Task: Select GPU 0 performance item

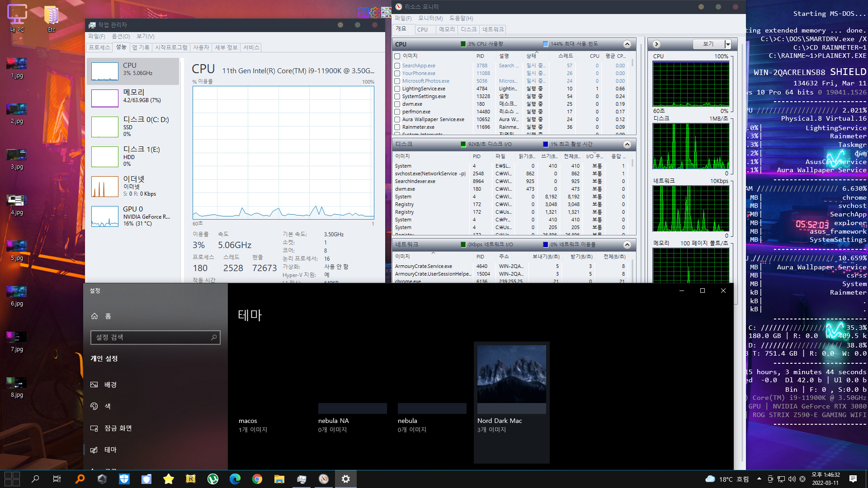Action: point(133,216)
